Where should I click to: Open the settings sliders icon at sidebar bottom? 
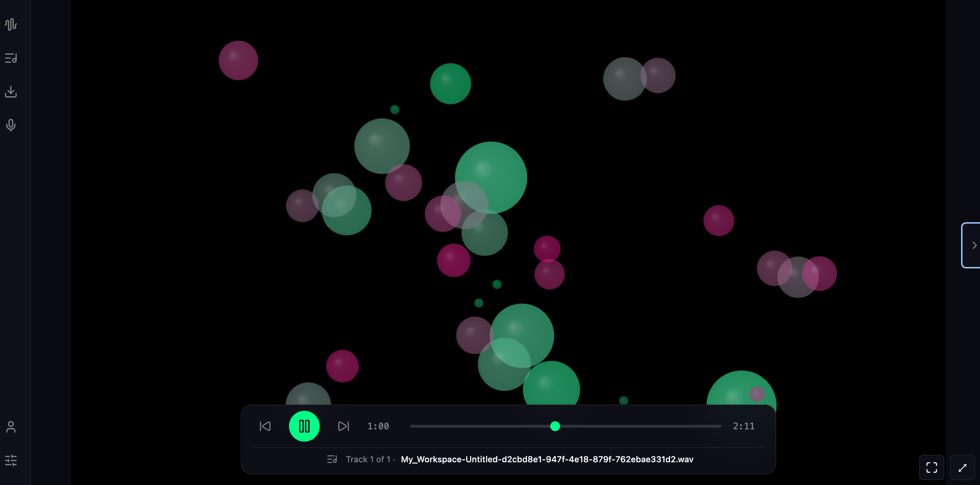pyautogui.click(x=11, y=460)
